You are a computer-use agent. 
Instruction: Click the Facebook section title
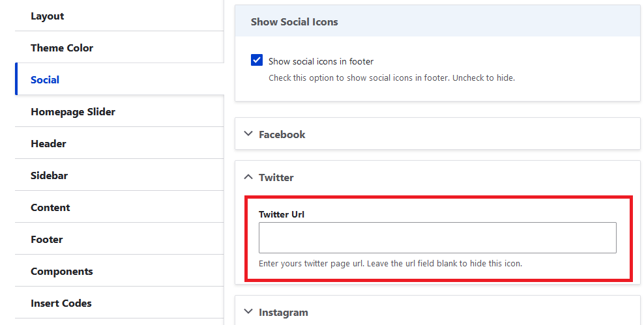click(282, 135)
